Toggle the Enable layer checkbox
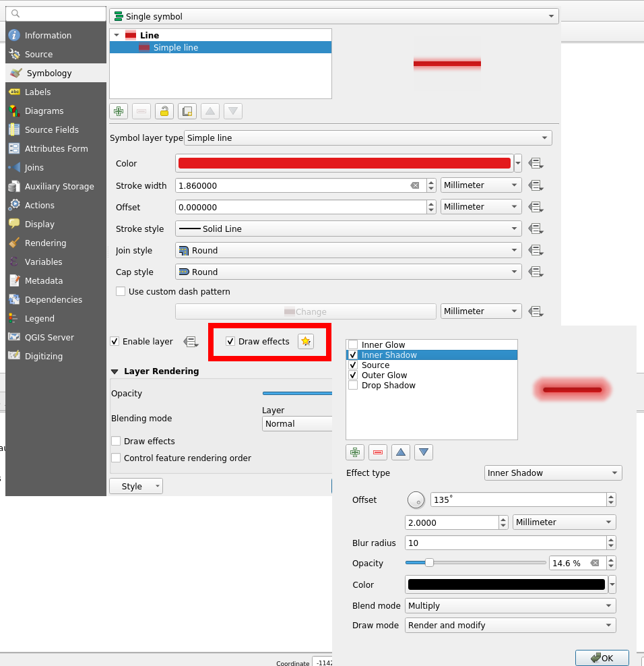Viewport: 644px width, 666px height. pyautogui.click(x=115, y=342)
